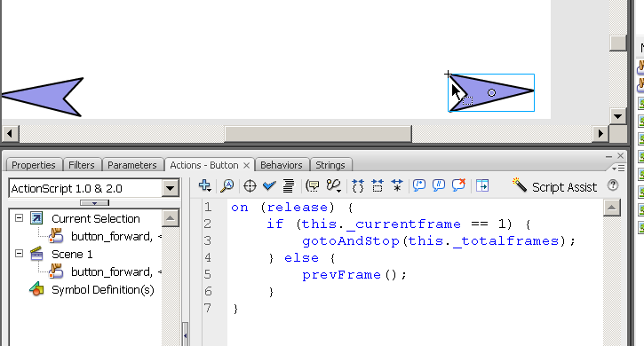Show code hint icon
The width and height of the screenshot is (644, 346).
[313, 186]
